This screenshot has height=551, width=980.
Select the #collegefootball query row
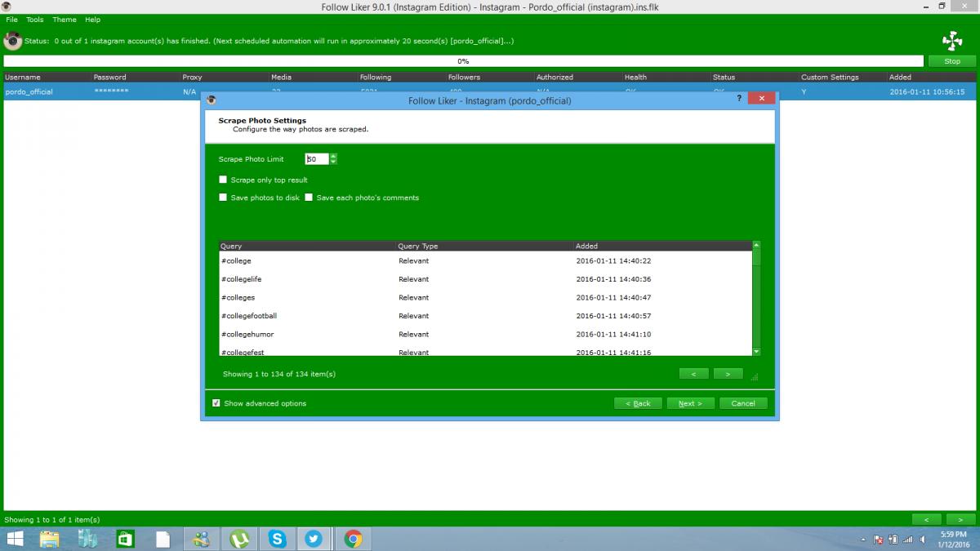click(x=485, y=316)
